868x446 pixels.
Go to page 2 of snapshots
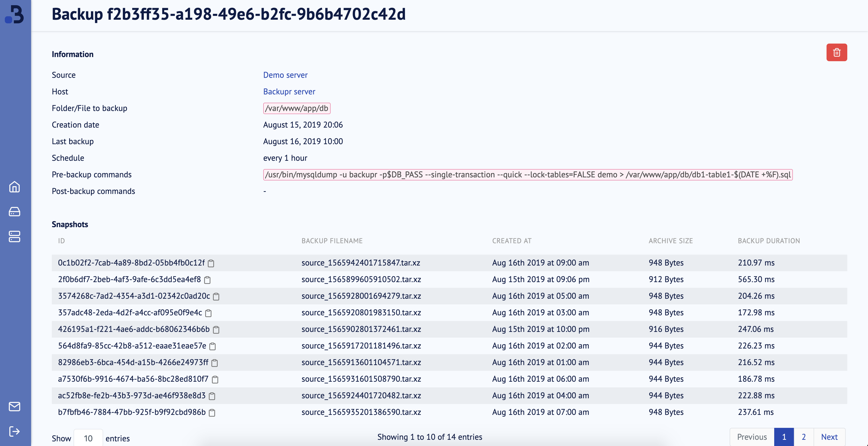pyautogui.click(x=803, y=437)
